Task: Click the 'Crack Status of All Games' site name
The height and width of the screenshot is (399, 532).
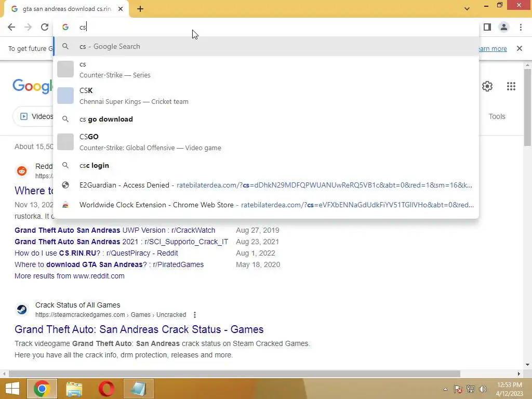Action: [x=78, y=305]
